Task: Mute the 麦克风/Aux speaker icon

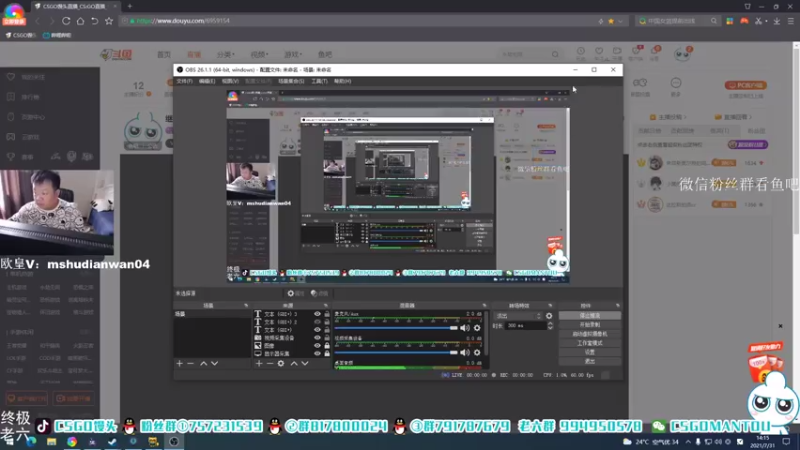Action: (465, 328)
